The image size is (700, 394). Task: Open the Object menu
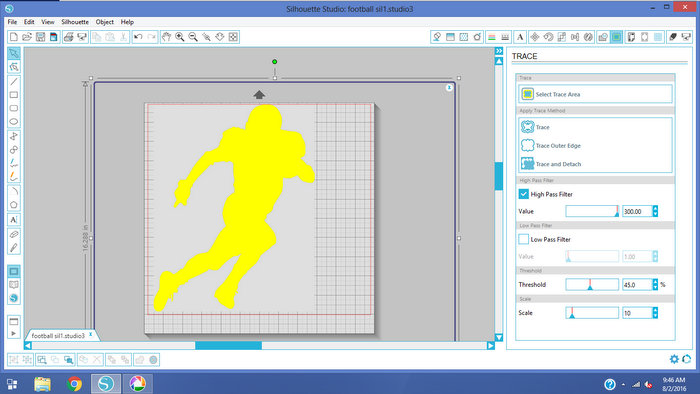[x=104, y=22]
